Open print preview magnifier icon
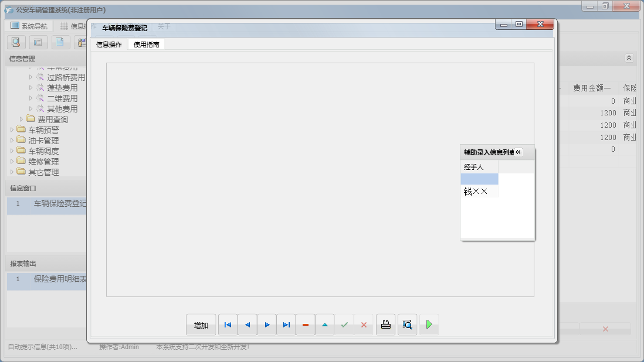This screenshot has height=362, width=644. click(408, 325)
